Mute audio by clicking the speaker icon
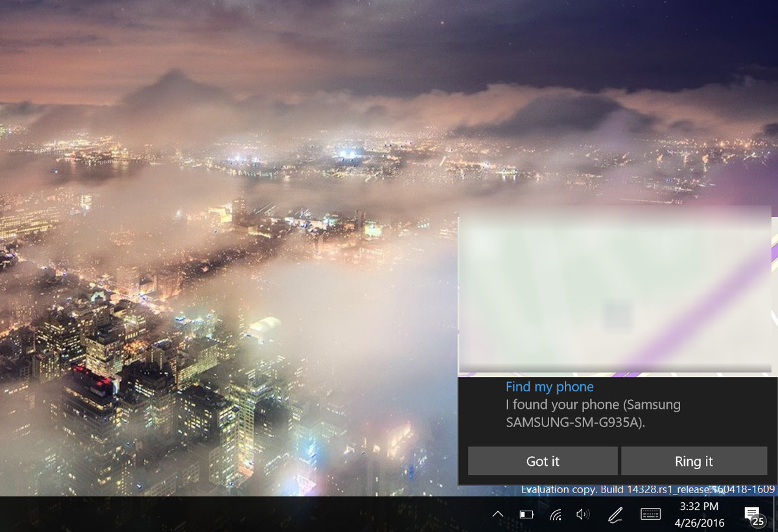This screenshot has width=778, height=532. (582, 514)
